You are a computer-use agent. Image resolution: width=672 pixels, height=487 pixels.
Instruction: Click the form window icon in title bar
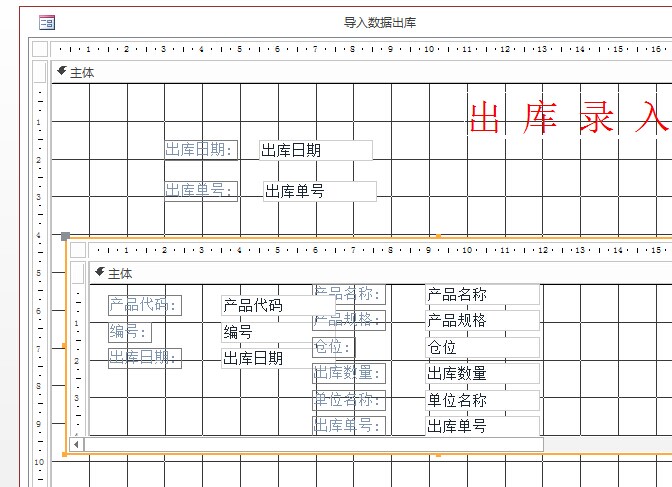pos(46,22)
